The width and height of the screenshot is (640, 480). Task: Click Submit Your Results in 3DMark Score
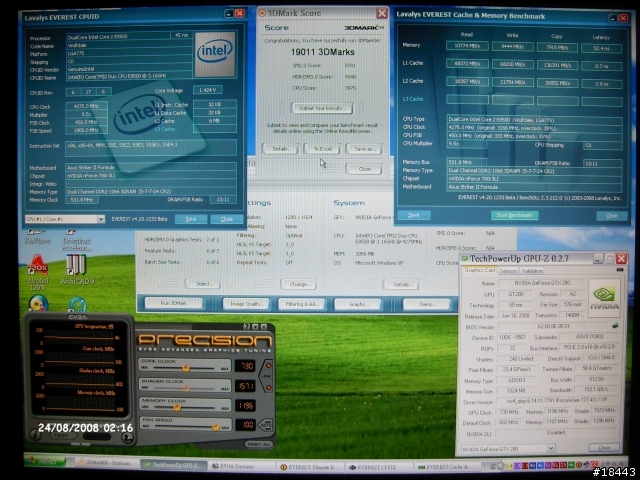[322, 108]
